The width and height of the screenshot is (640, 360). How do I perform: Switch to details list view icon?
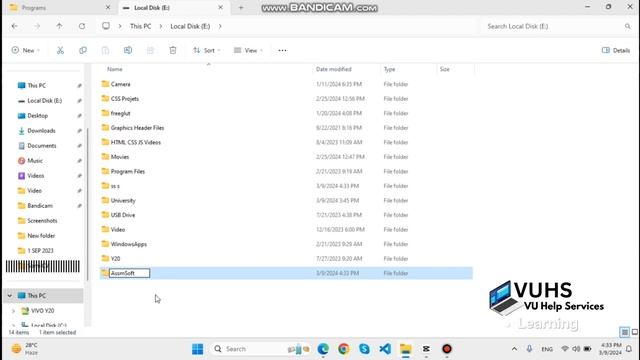coord(624,332)
